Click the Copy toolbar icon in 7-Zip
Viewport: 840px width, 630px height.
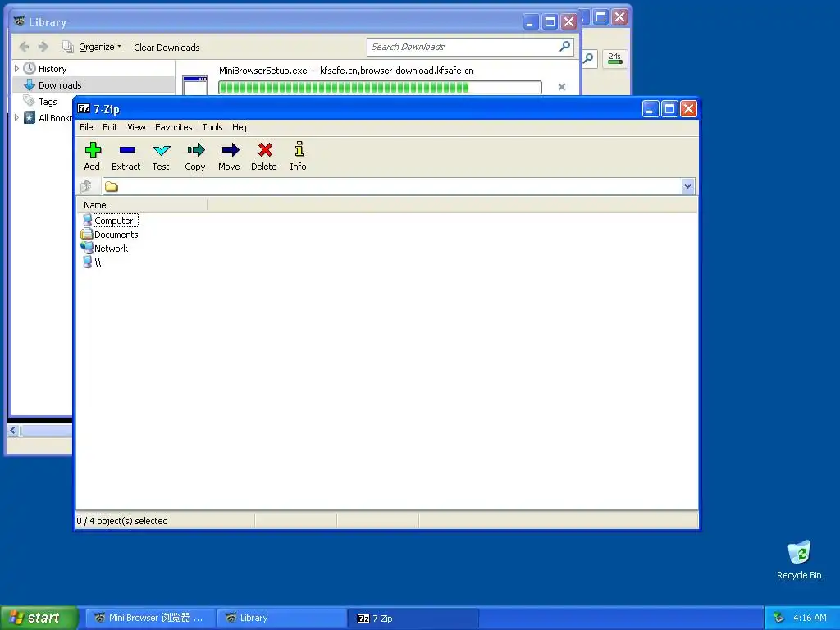(195, 156)
